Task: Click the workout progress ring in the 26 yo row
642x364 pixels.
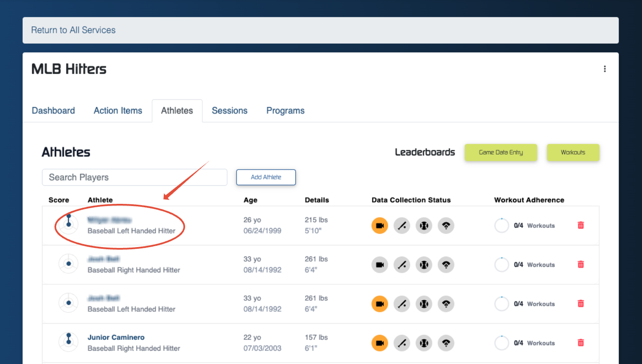Action: [x=501, y=225]
